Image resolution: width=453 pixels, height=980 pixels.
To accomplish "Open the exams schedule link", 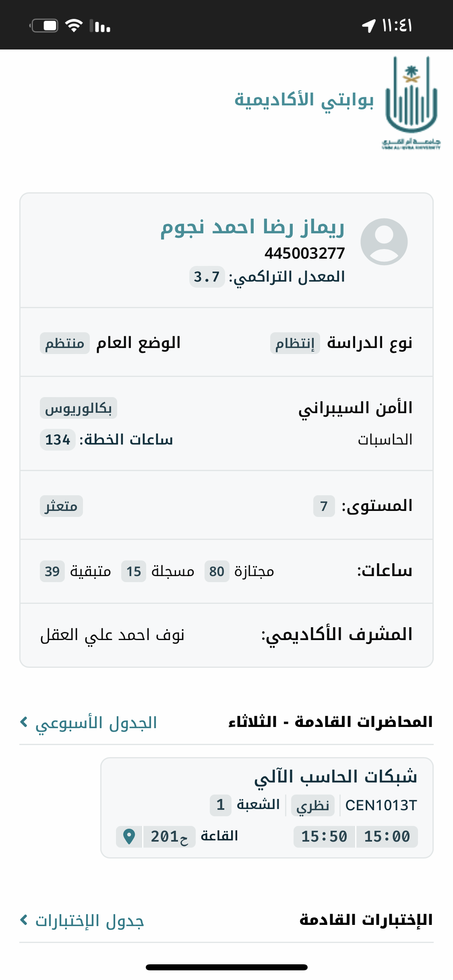I will [89, 920].
